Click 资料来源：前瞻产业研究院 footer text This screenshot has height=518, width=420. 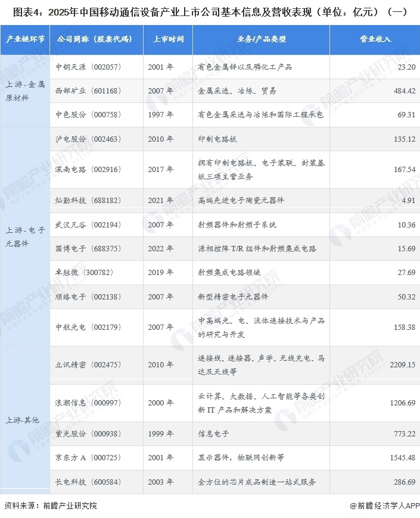[x=51, y=505]
